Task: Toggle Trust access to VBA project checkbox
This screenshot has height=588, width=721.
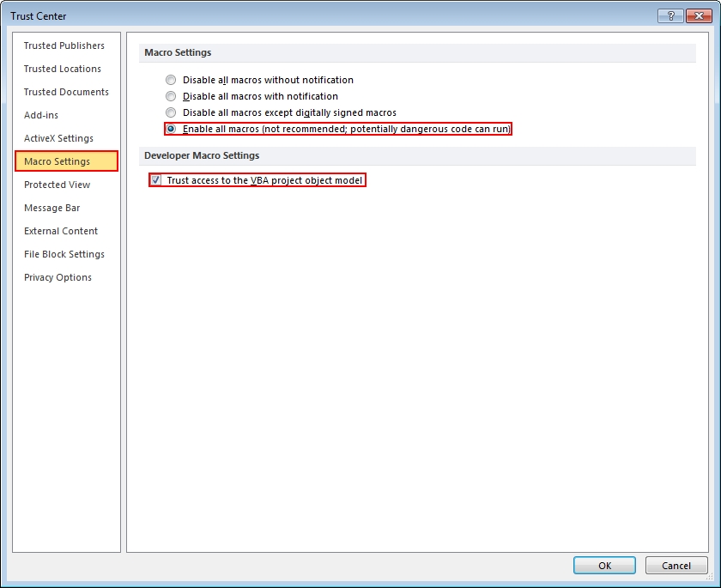Action: [x=155, y=180]
